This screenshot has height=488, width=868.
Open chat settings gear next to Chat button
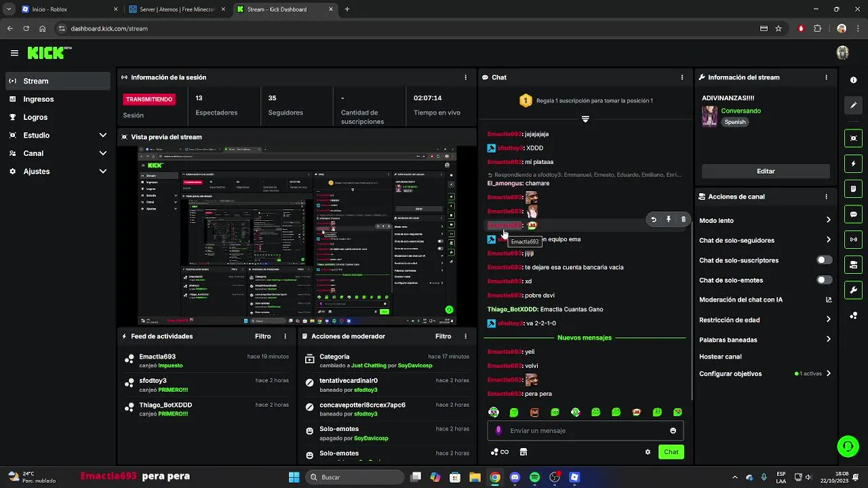[648, 452]
